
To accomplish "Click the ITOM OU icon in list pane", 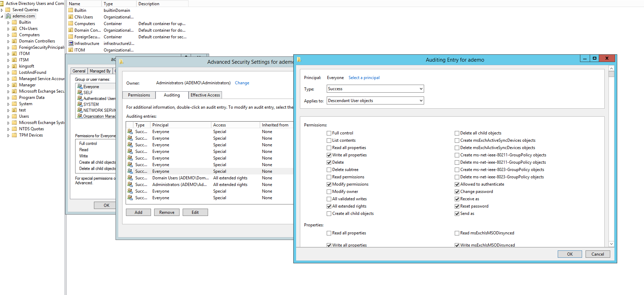I will pos(71,50).
